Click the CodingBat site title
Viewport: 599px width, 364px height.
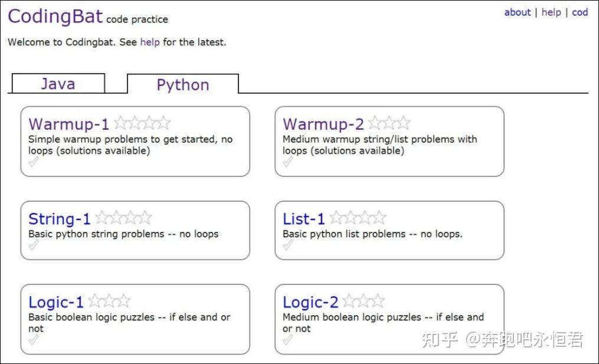point(55,17)
